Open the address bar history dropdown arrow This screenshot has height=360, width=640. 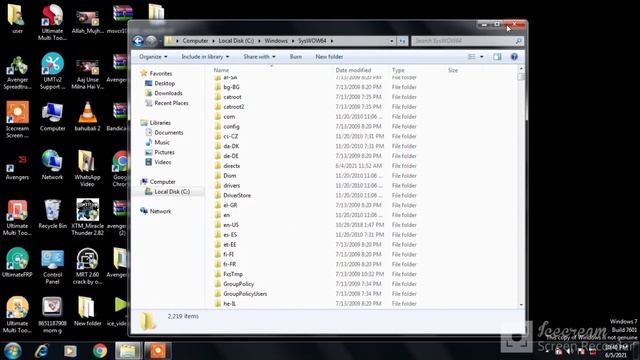(391, 41)
